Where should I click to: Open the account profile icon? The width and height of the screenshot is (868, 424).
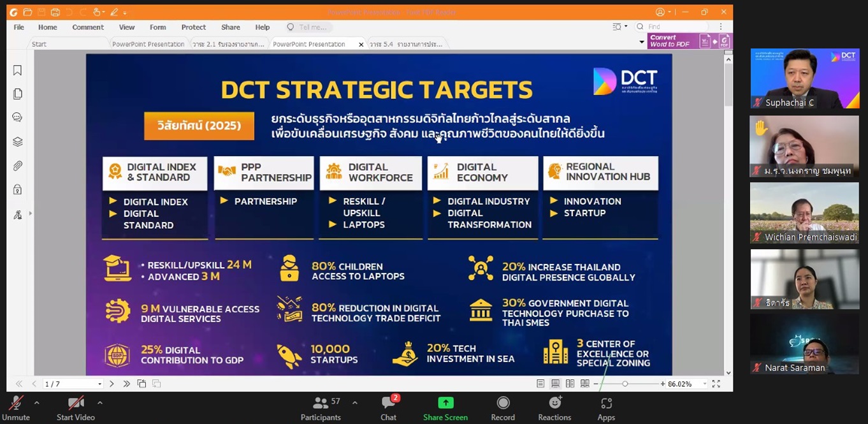pyautogui.click(x=660, y=12)
